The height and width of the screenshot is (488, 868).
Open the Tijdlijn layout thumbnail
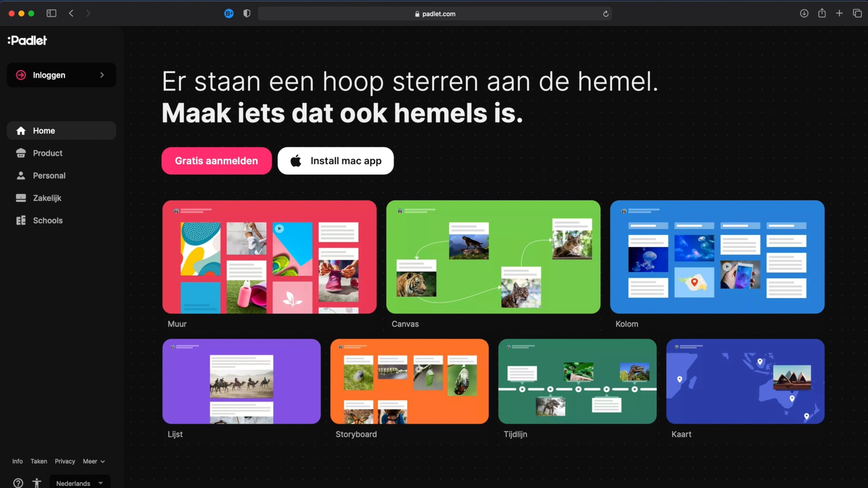(577, 381)
